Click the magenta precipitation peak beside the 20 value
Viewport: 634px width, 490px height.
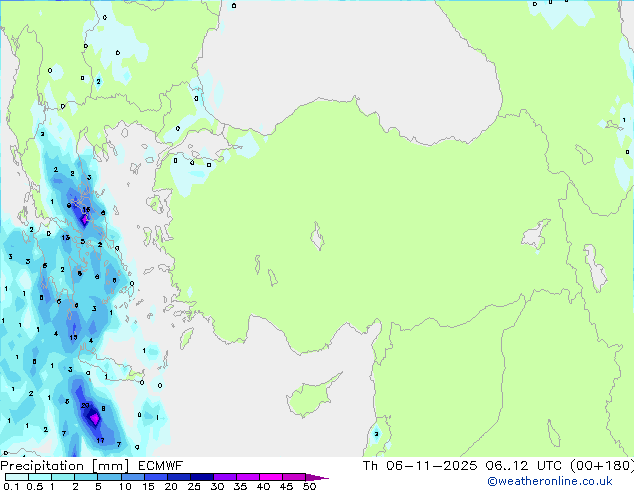coord(95,418)
